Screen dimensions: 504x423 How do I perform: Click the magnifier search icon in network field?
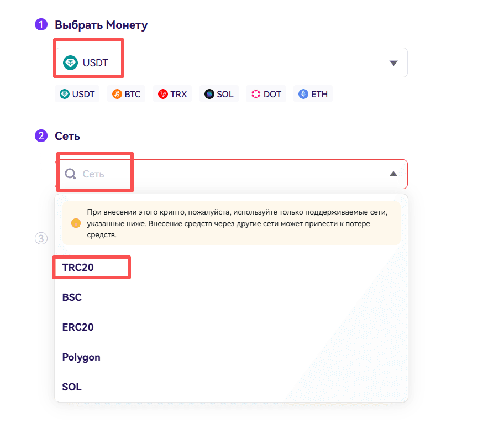(70, 174)
